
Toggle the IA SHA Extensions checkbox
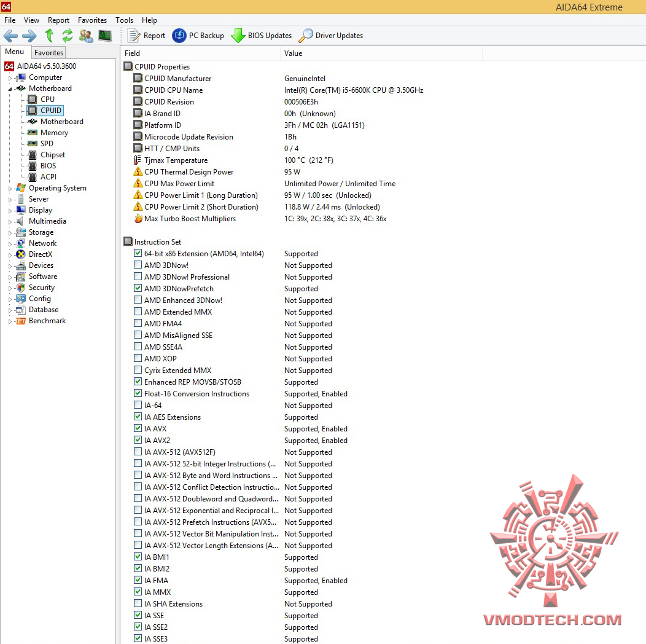(138, 603)
